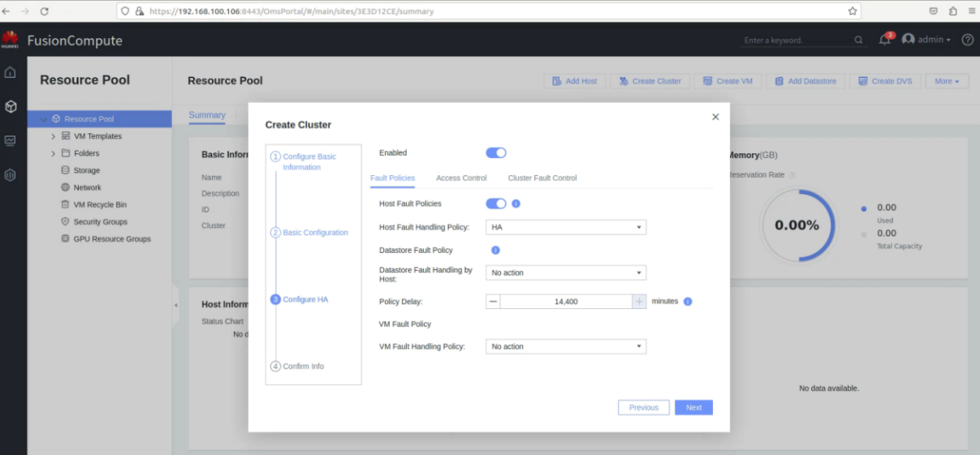
Task: Select Network in the tree
Action: coord(88,187)
